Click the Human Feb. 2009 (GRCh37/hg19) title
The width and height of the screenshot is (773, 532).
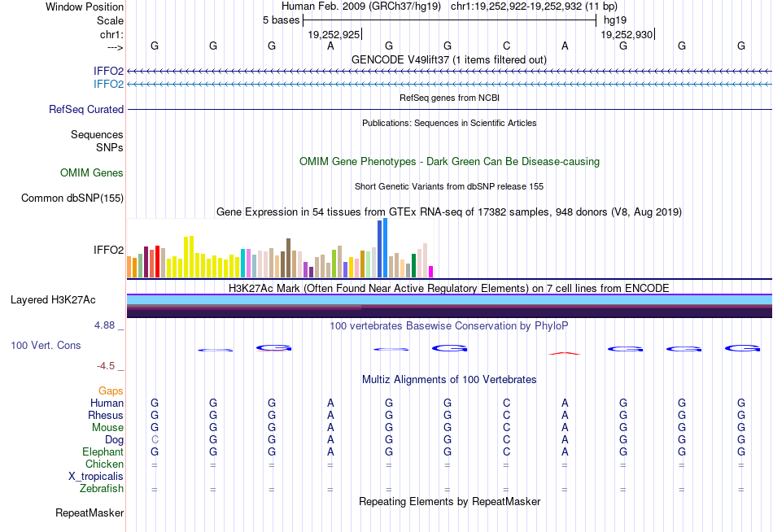coord(362,7)
